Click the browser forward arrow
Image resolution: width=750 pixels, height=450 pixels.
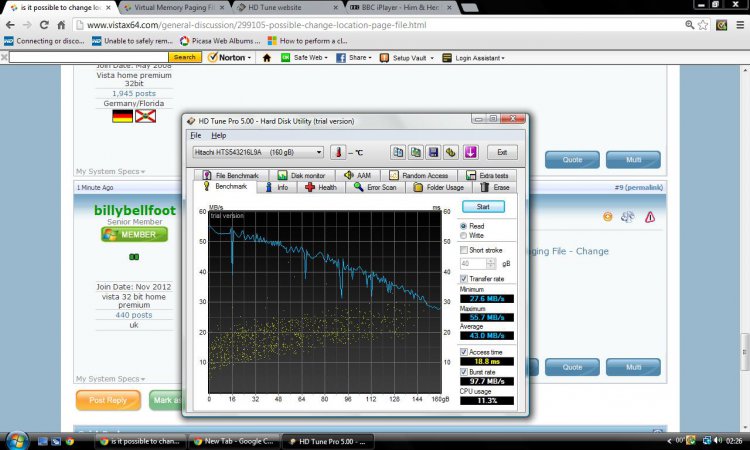coord(27,25)
